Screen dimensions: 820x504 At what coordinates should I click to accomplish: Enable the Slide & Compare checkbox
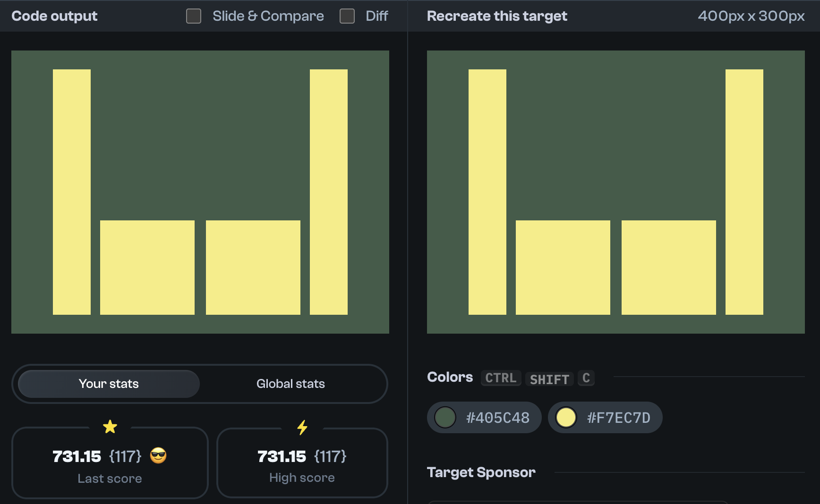click(x=194, y=16)
